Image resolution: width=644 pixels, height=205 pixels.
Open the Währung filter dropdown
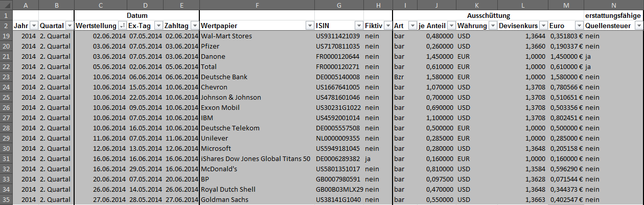(x=492, y=26)
